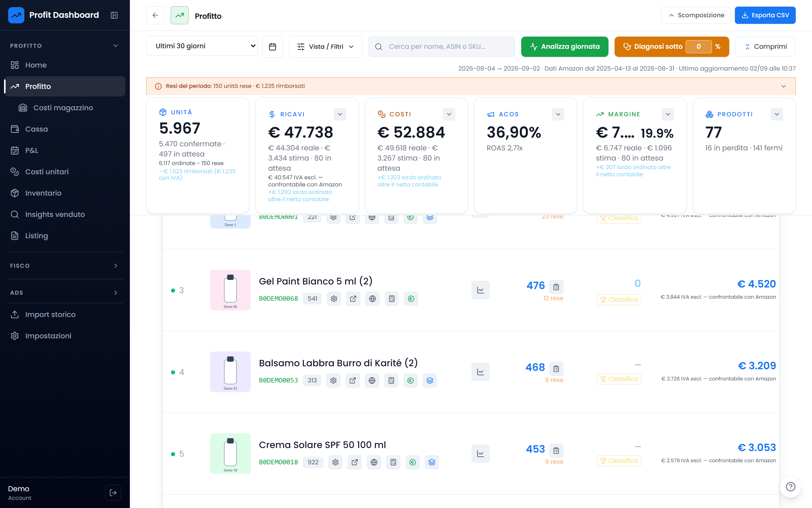Click the B0DEMO0018 ASIN code

pos(279,462)
